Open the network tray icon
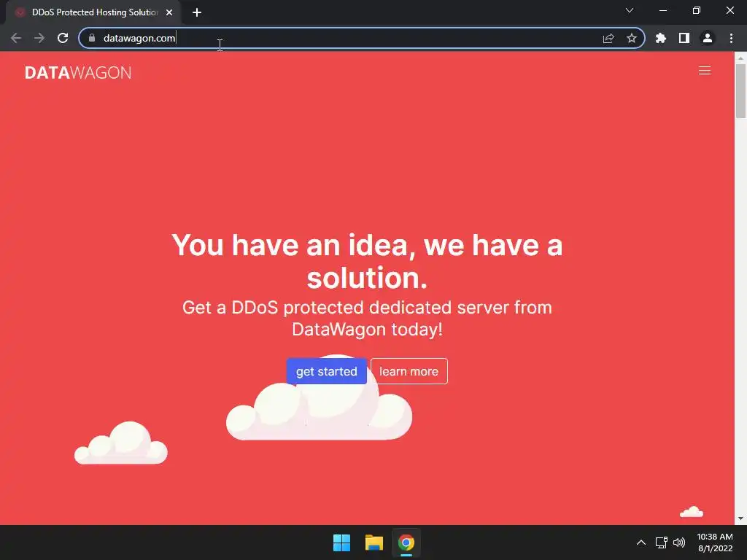747x560 pixels. [661, 542]
